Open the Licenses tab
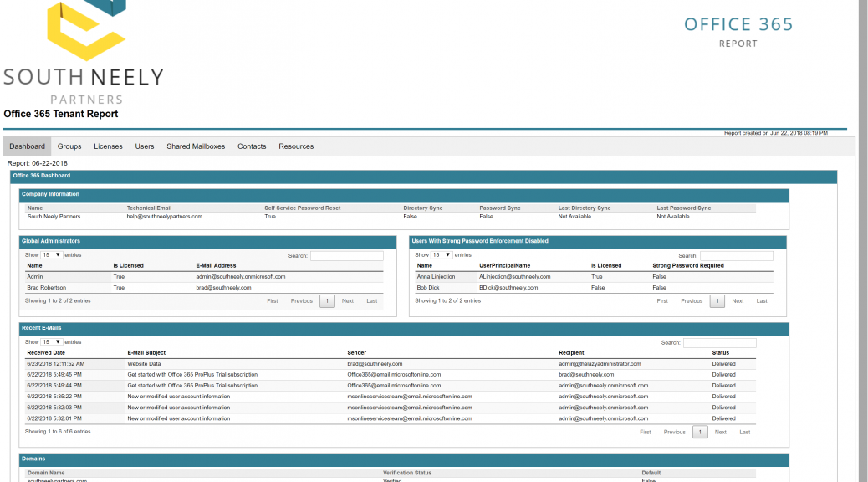 tap(108, 146)
